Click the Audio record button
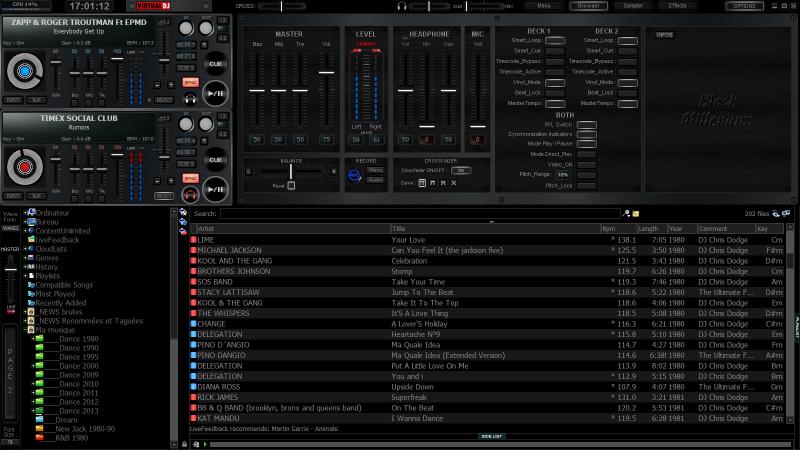The image size is (800, 450). pyautogui.click(x=375, y=180)
